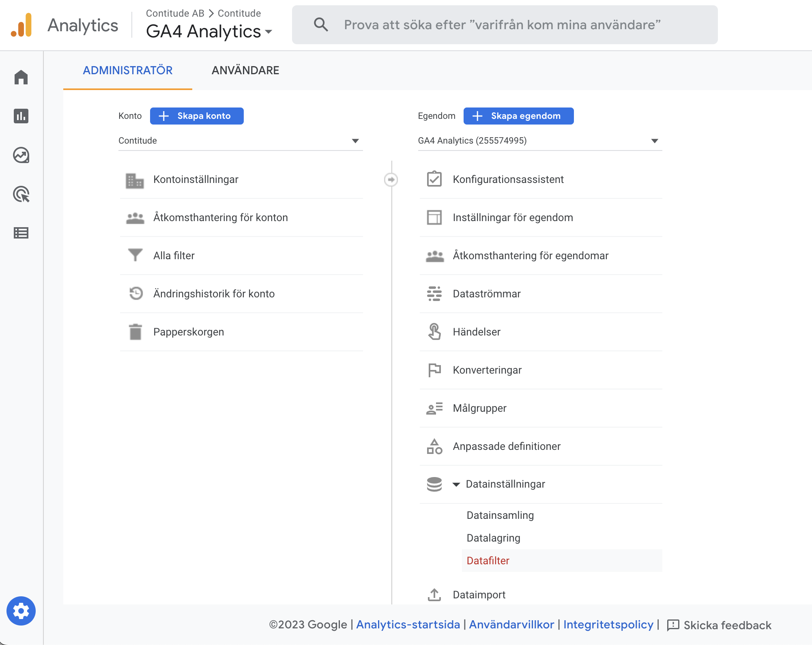The image size is (812, 645).
Task: Open Händelser
Action: [x=541, y=332]
